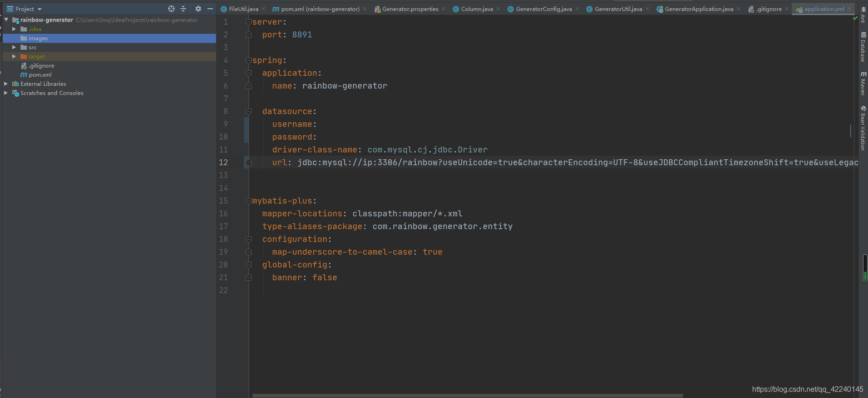Fold the configuration block at line 18

point(248,239)
